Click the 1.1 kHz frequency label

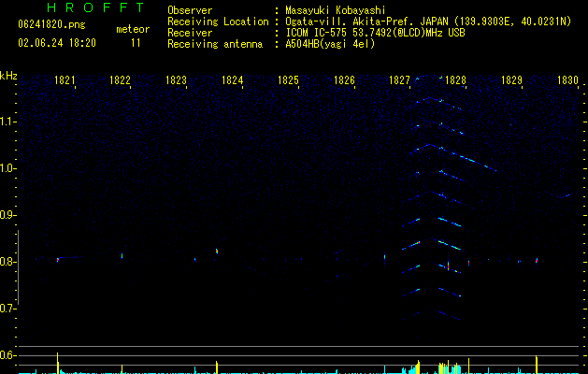point(7,122)
